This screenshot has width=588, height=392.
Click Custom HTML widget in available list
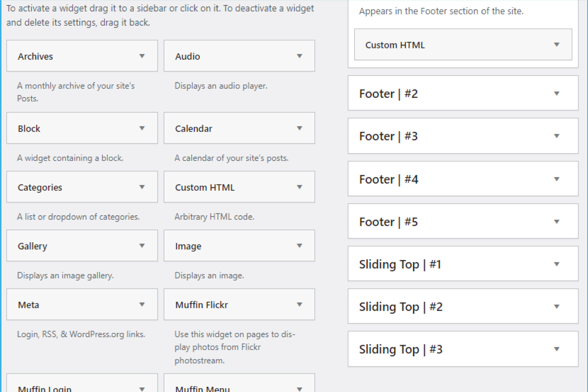240,187
